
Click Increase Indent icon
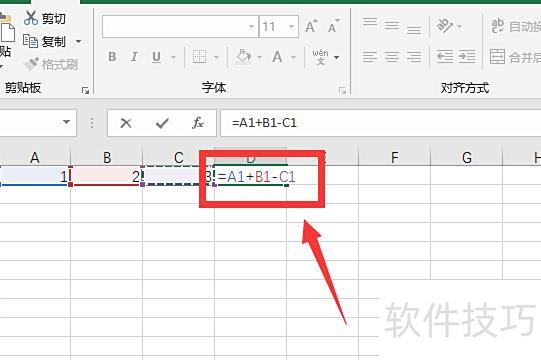tap(467, 57)
